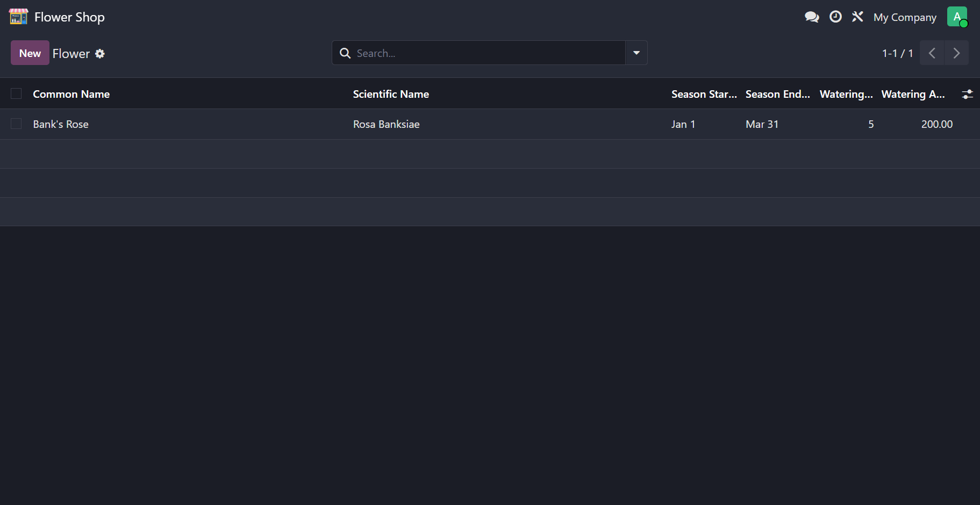
Task: Click the Search input field
Action: (484, 53)
